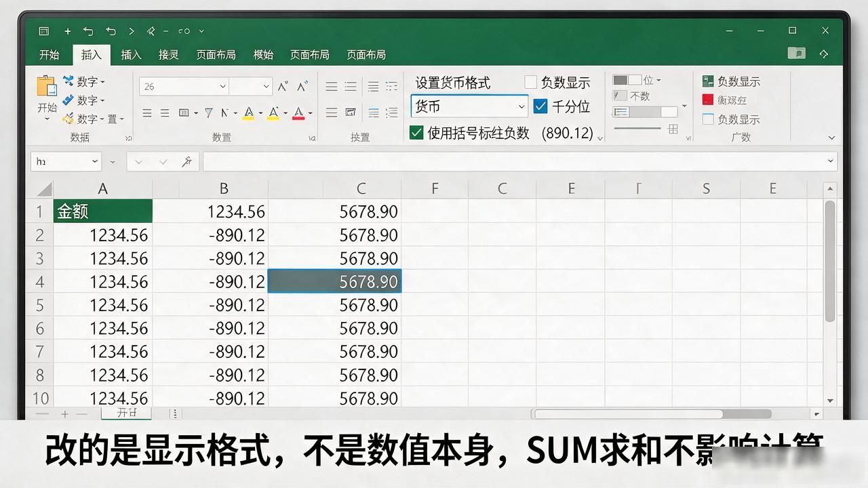868x488 pixels.
Task: Click column header F
Action: pos(435,188)
